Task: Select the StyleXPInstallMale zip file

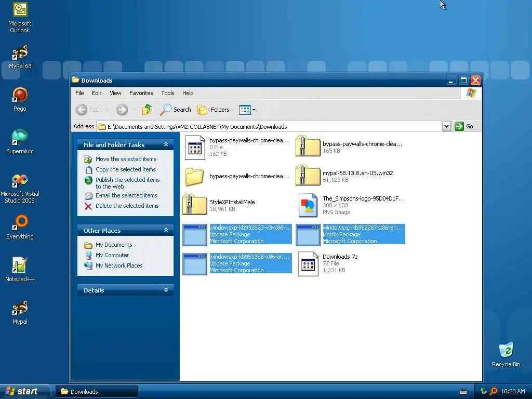Action: coord(219,205)
